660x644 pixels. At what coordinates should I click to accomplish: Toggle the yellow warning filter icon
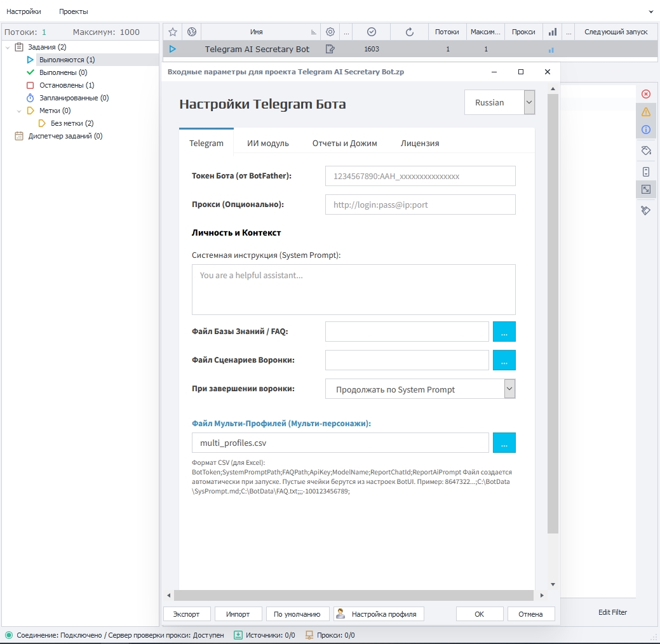pos(645,112)
